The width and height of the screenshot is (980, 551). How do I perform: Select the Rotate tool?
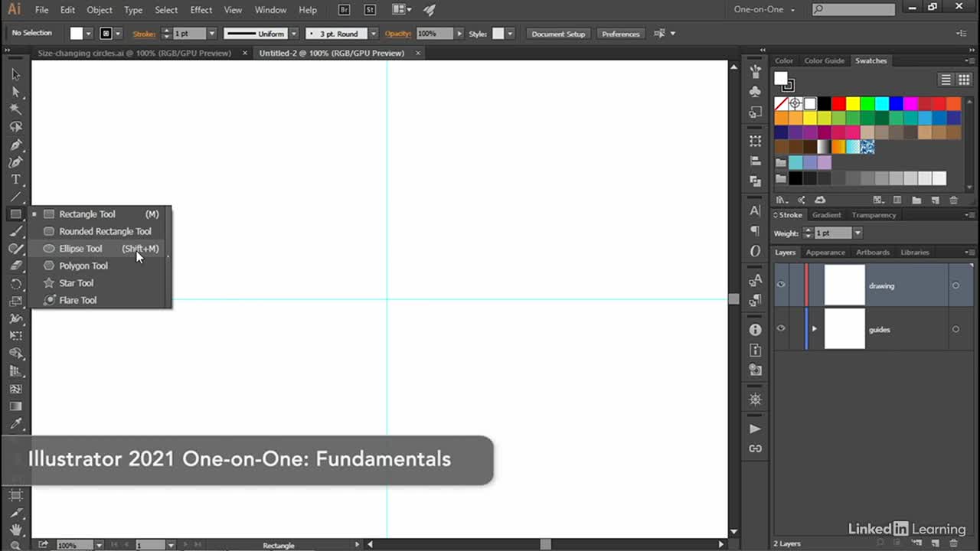tap(15, 284)
